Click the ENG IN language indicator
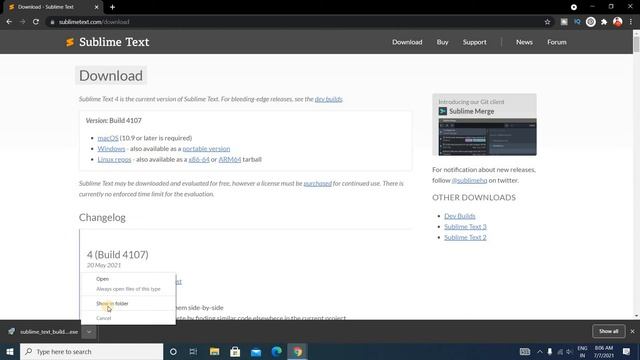The height and width of the screenshot is (360, 640). (x=582, y=351)
